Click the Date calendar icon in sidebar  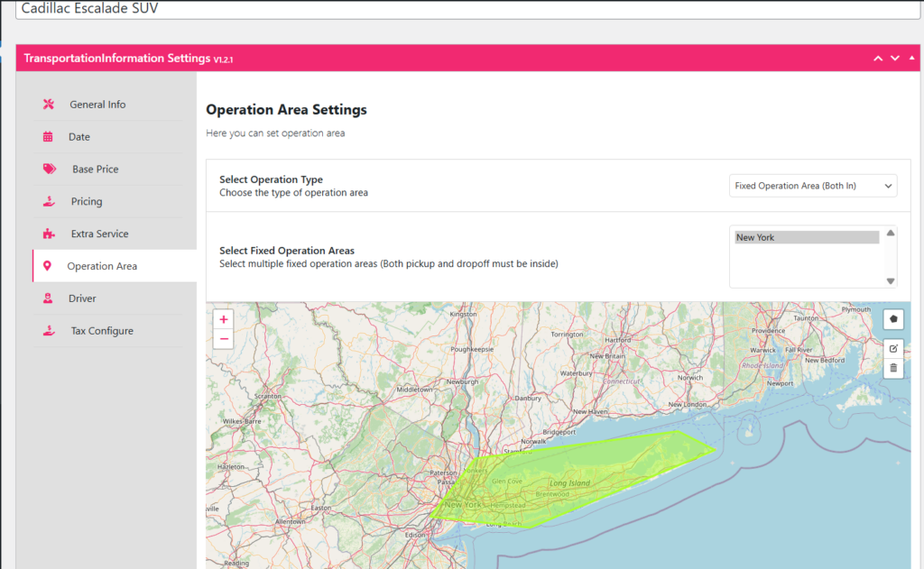48,136
